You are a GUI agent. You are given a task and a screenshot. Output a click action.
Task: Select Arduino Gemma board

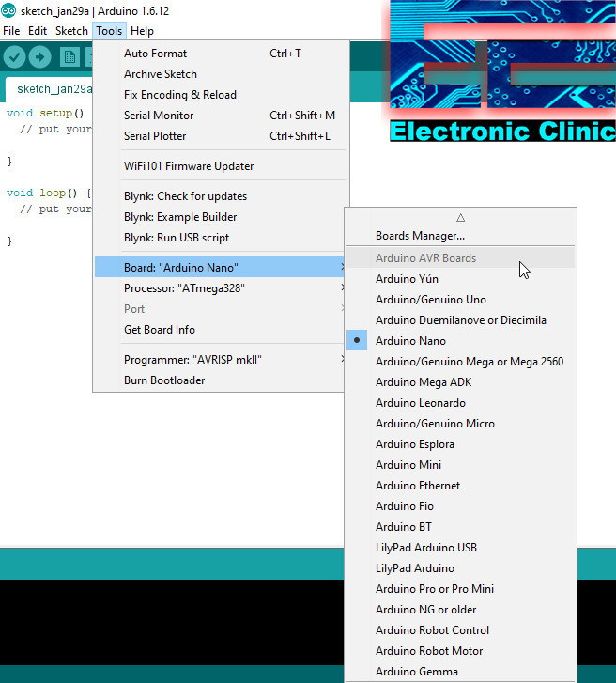461,672
